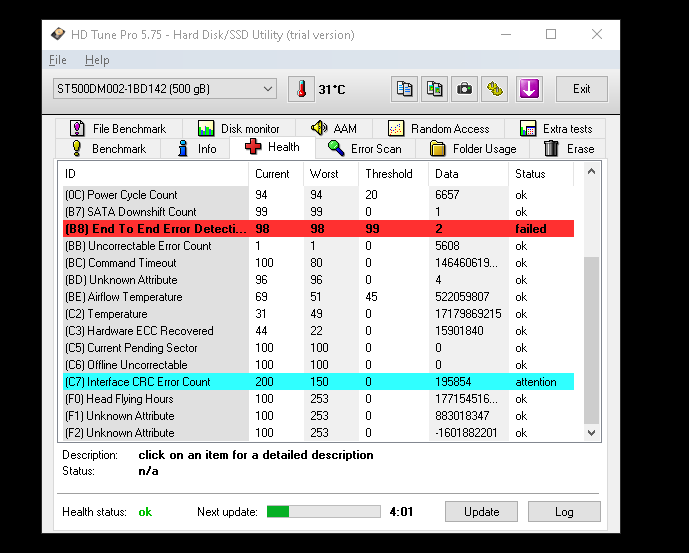689x553 pixels.
Task: Click the Next update progress bar
Action: [x=324, y=512]
